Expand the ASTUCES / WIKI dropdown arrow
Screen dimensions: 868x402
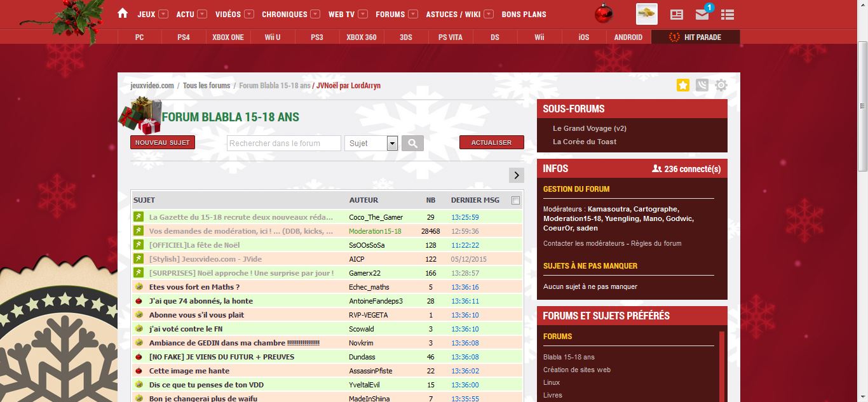(489, 14)
